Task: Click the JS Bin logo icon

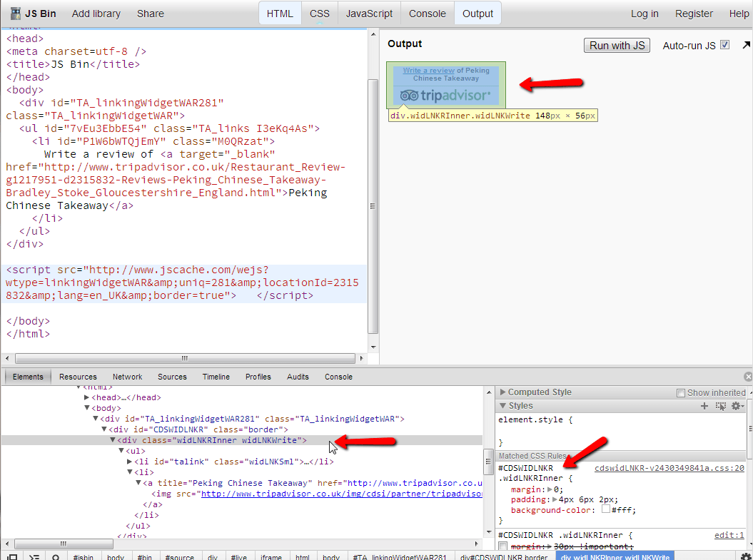Action: point(16,14)
